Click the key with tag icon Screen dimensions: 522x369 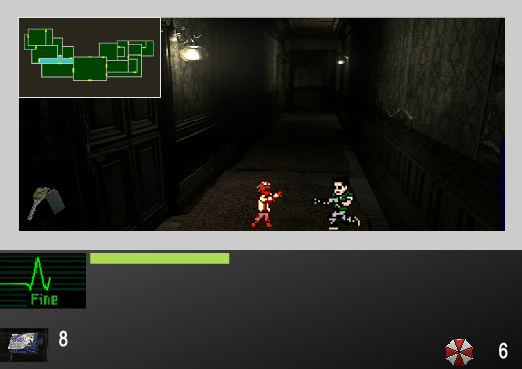(46, 203)
